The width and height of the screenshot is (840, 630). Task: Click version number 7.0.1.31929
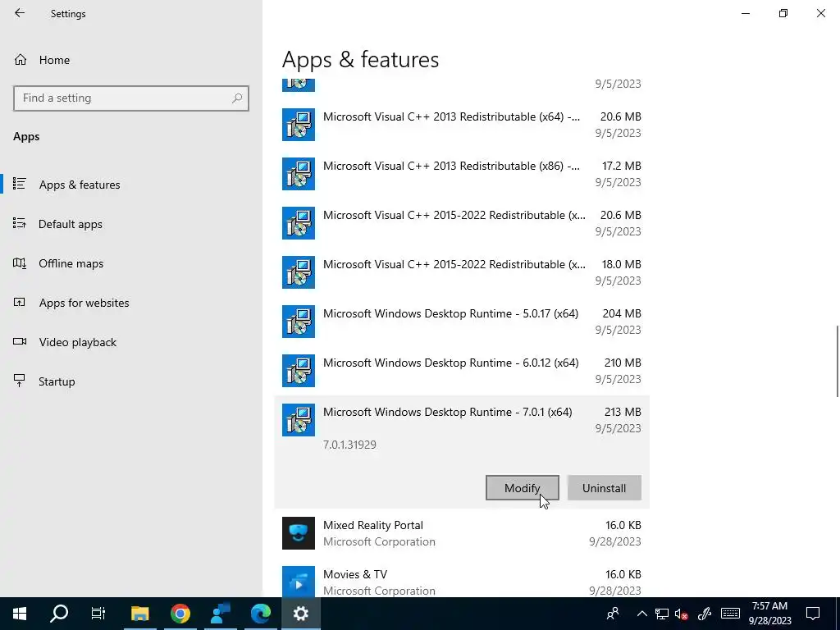[349, 445]
